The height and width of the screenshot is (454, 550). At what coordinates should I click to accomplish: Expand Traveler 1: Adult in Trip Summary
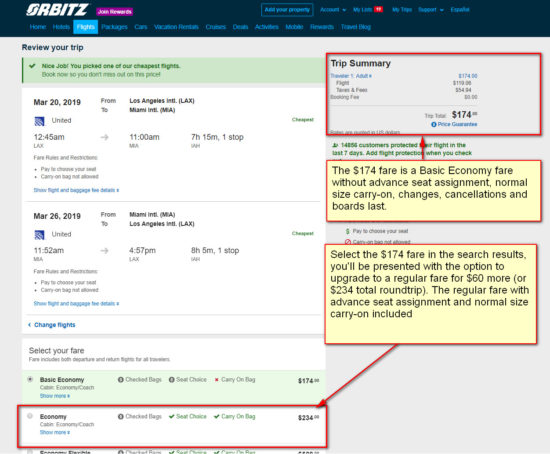tap(351, 76)
